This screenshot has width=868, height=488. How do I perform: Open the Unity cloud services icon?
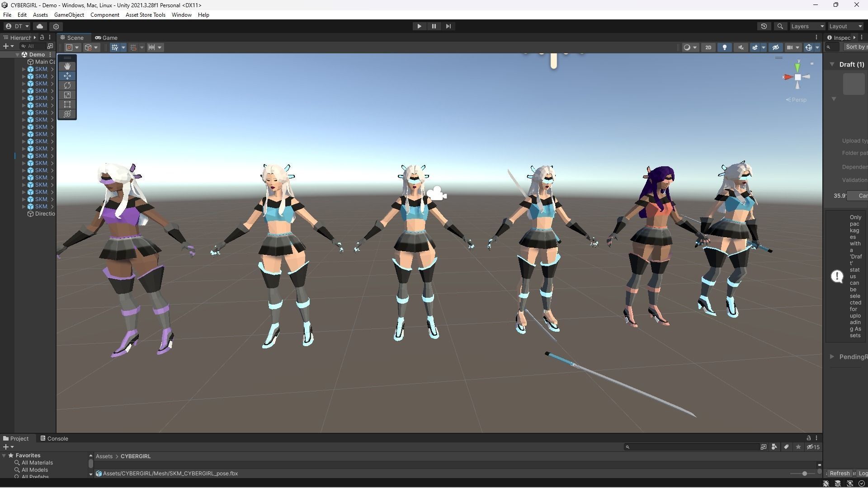pos(40,26)
